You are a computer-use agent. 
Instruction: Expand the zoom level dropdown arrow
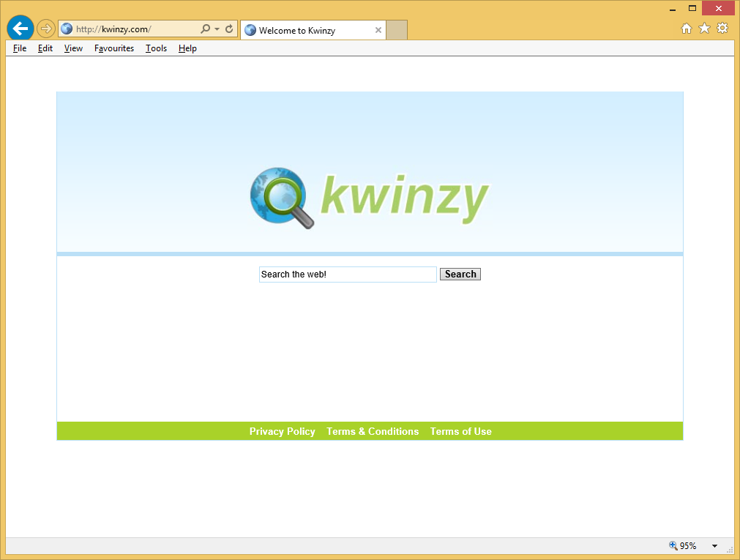pos(715,546)
